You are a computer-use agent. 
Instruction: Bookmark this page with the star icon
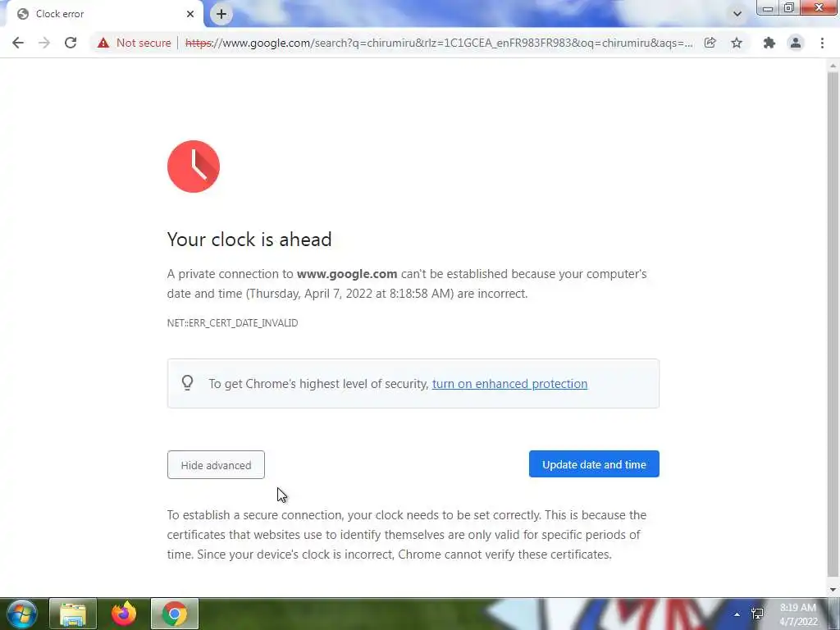point(737,43)
